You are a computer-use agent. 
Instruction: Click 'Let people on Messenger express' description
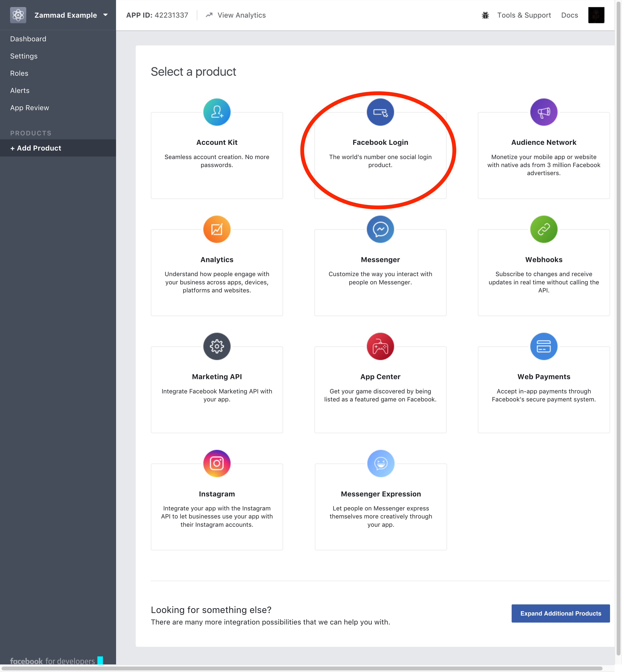click(x=381, y=516)
